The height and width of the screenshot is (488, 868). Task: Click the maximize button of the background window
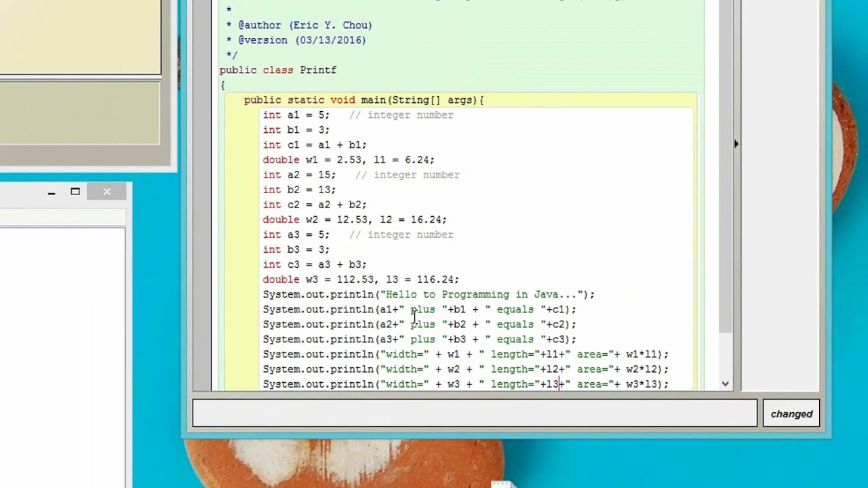[x=75, y=192]
